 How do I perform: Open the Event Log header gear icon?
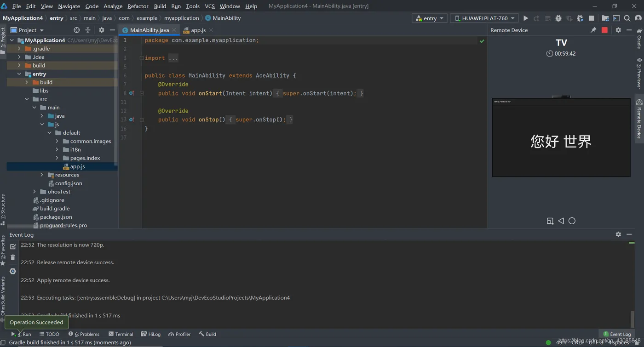618,234
